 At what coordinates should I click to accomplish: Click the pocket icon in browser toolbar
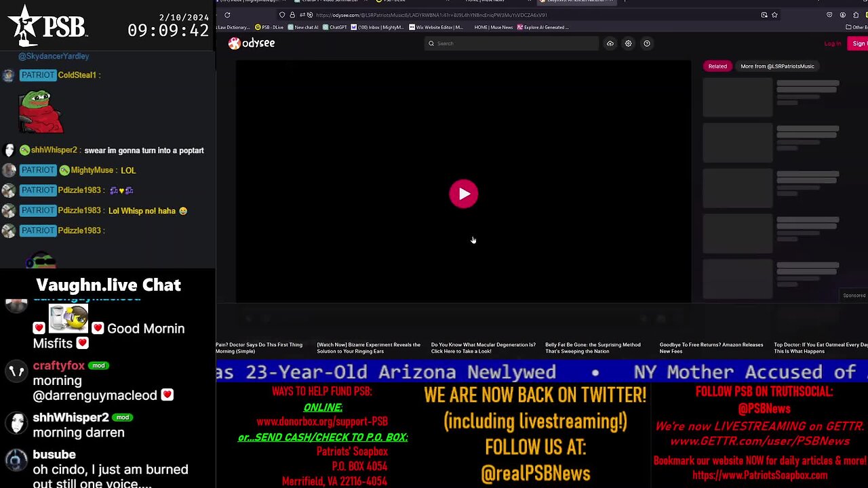coord(829,15)
